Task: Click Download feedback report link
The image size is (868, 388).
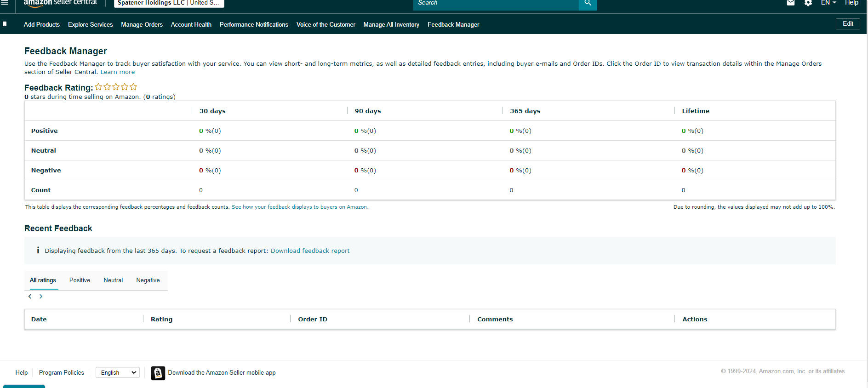Action: click(310, 251)
